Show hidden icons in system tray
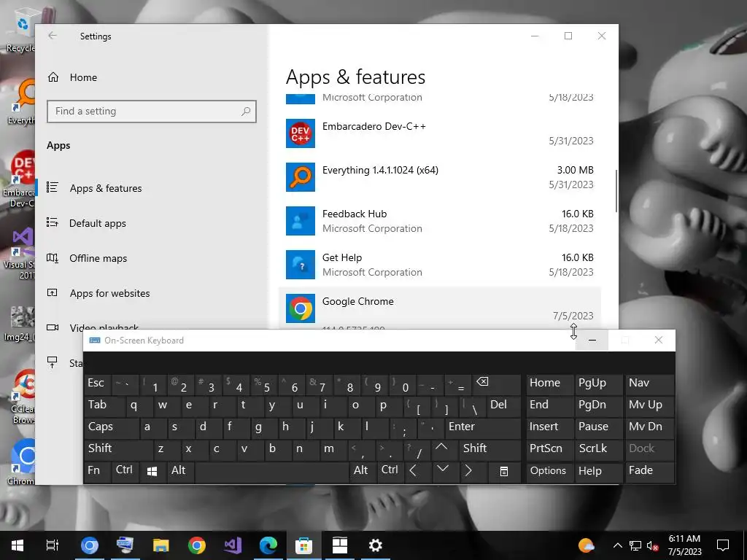This screenshot has width=747, height=560. point(617,545)
